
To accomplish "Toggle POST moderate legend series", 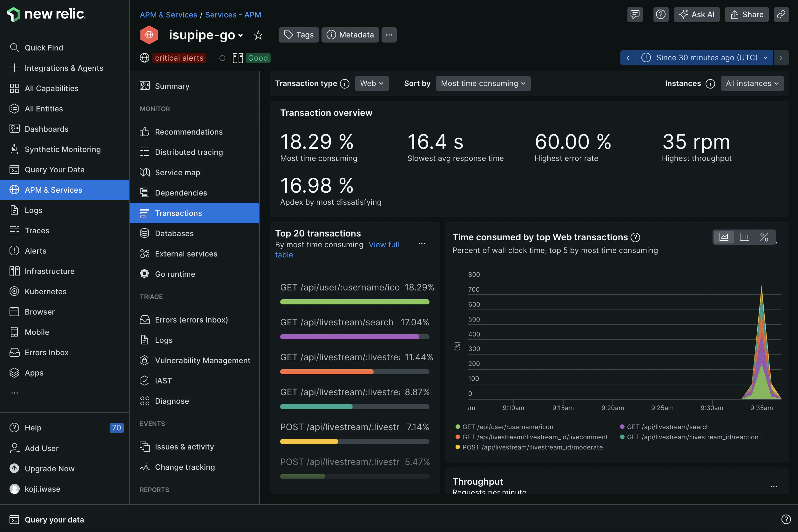I will [x=529, y=447].
